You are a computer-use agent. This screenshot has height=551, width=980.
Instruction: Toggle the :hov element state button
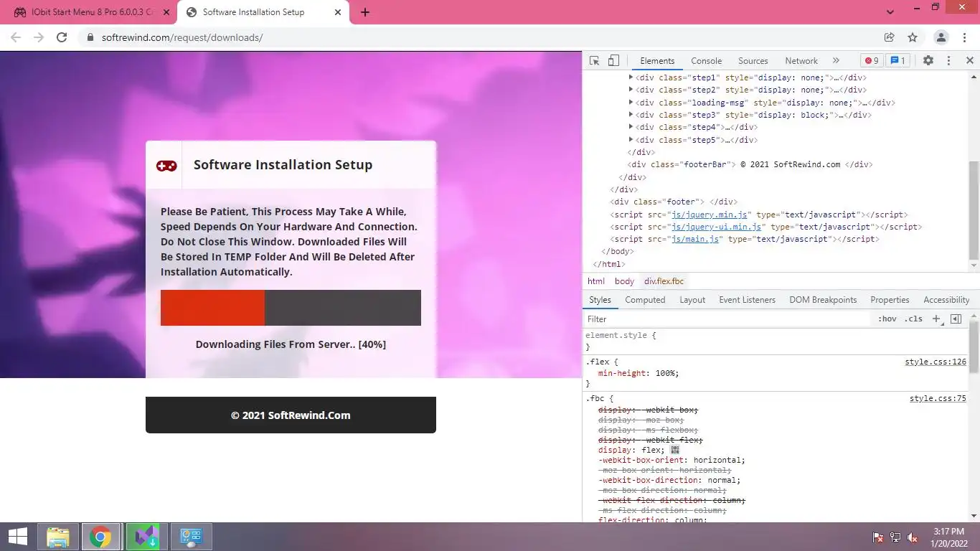pos(887,319)
